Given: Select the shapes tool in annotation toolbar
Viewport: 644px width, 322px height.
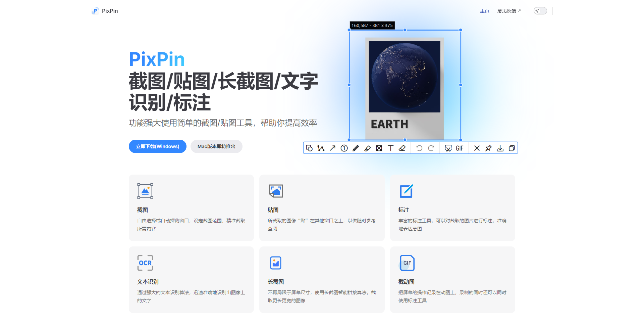Looking at the screenshot, I should coord(309,148).
